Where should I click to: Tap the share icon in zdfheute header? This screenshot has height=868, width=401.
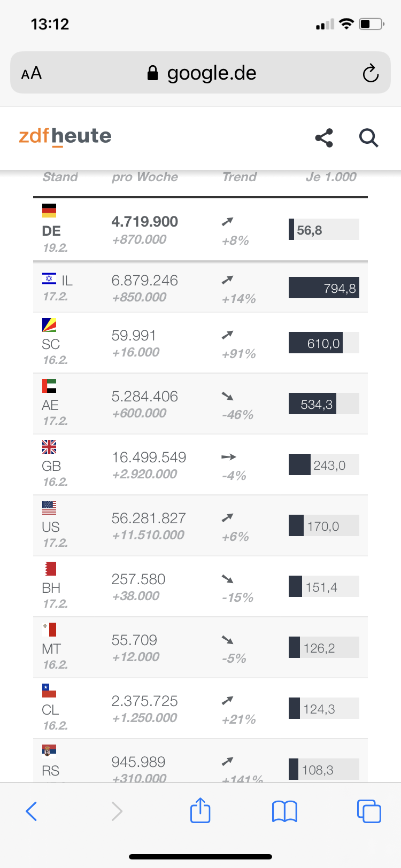324,138
